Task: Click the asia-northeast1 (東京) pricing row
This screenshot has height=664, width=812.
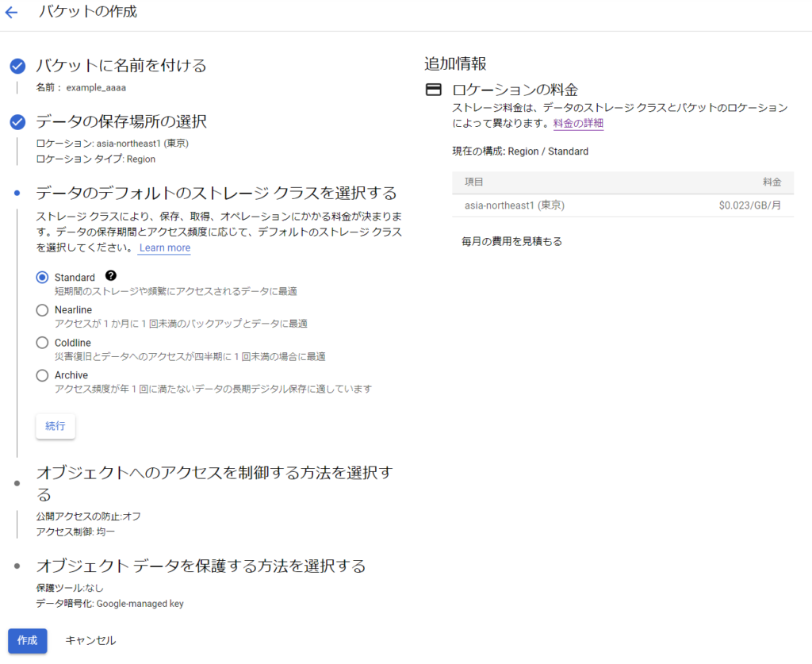Action: pos(622,205)
